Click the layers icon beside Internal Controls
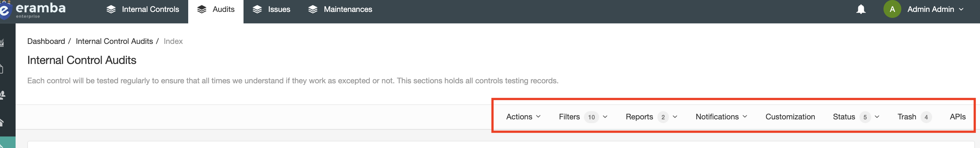 (x=111, y=9)
